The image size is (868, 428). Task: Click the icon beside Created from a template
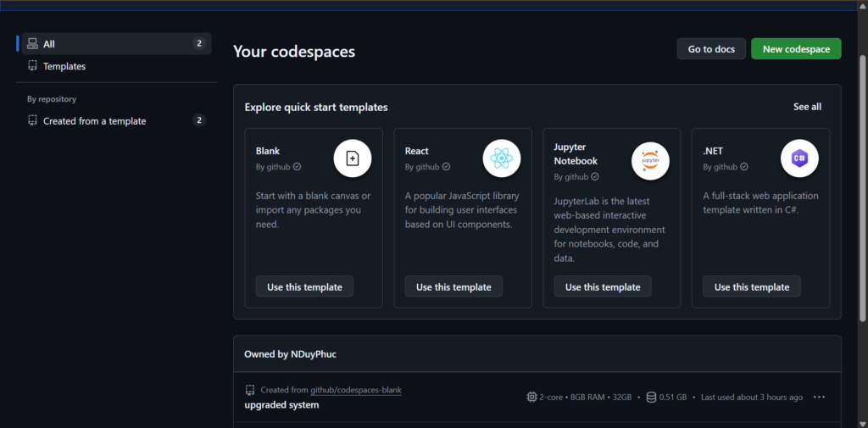point(32,121)
